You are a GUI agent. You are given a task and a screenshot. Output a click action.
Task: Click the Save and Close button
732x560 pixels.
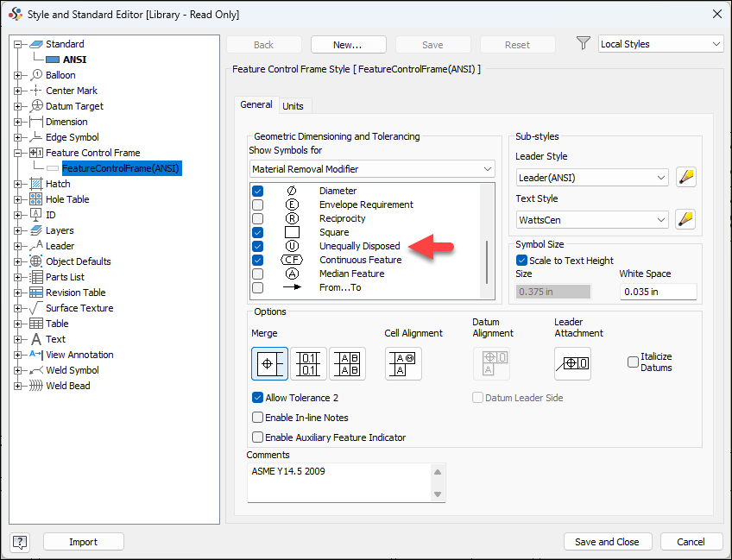click(x=608, y=542)
